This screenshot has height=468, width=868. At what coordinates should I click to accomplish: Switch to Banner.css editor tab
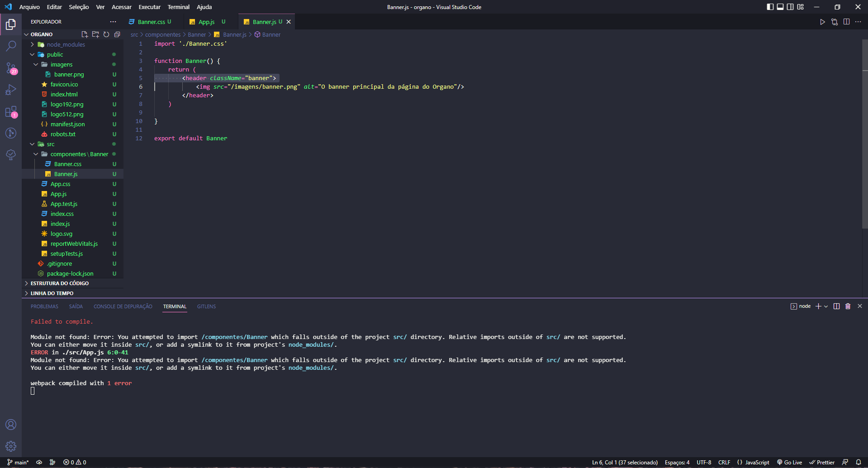click(154, 22)
